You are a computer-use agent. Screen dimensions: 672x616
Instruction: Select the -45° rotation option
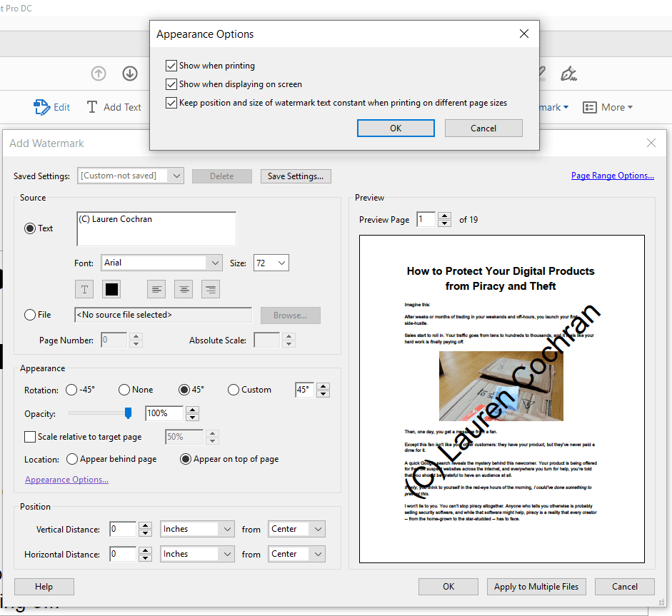pos(71,390)
